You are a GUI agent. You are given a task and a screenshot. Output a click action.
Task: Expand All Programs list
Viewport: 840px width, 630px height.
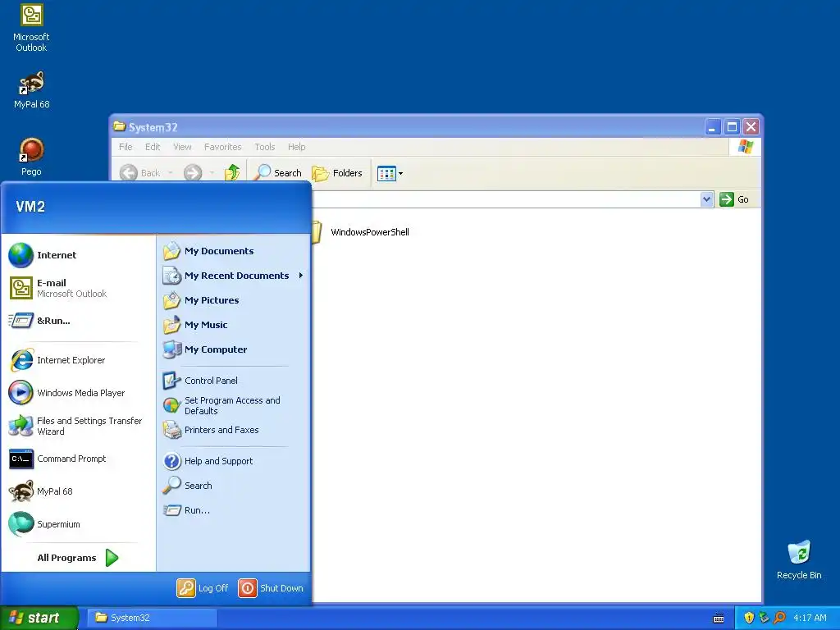point(78,558)
